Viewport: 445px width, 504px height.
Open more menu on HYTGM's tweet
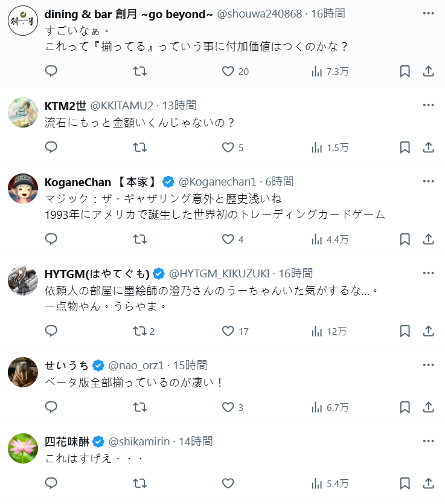(x=428, y=273)
